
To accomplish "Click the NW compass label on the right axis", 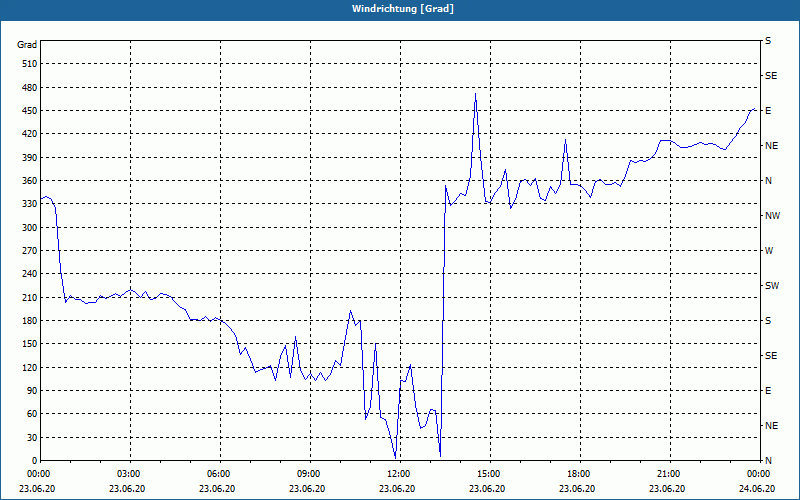I will coord(772,216).
